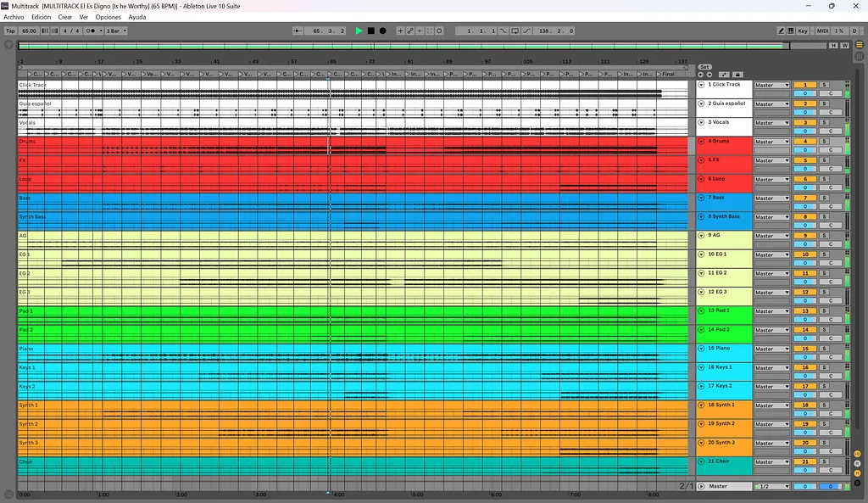This screenshot has width=868, height=503.
Task: Solo the 21 Choir track
Action: coord(824,461)
